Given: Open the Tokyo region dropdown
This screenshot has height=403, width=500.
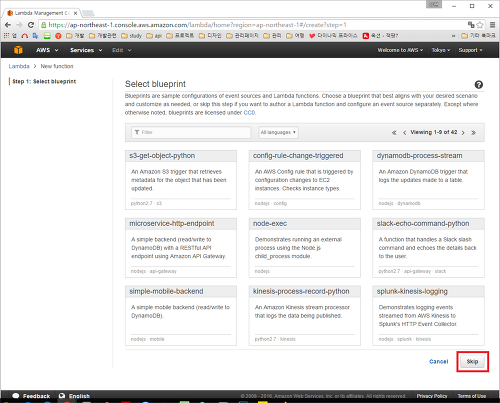Looking at the screenshot, I should 441,50.
